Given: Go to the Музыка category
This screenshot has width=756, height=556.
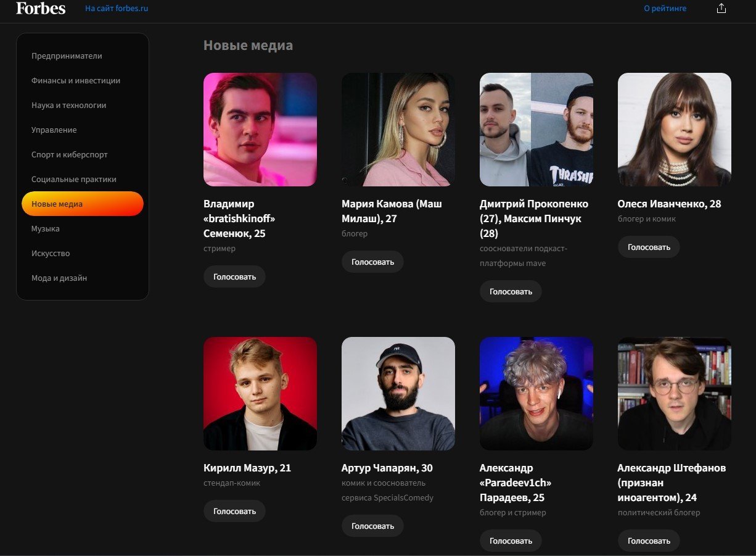Looking at the screenshot, I should 83,229.
